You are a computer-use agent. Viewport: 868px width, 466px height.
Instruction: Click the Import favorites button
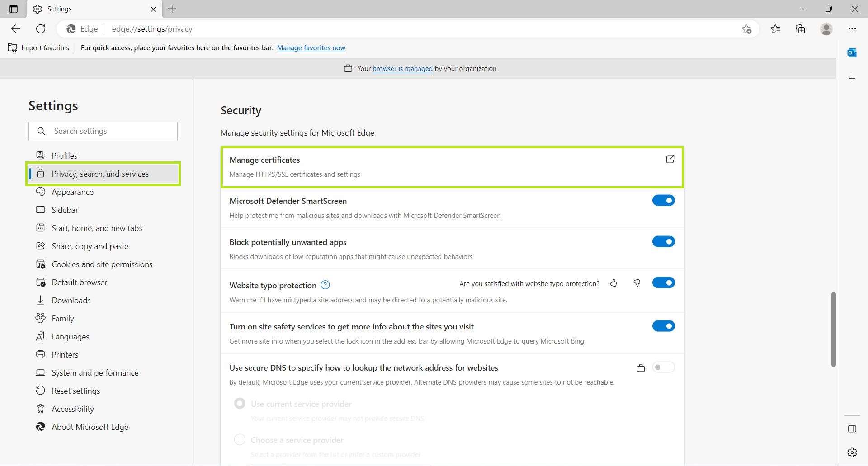click(39, 47)
